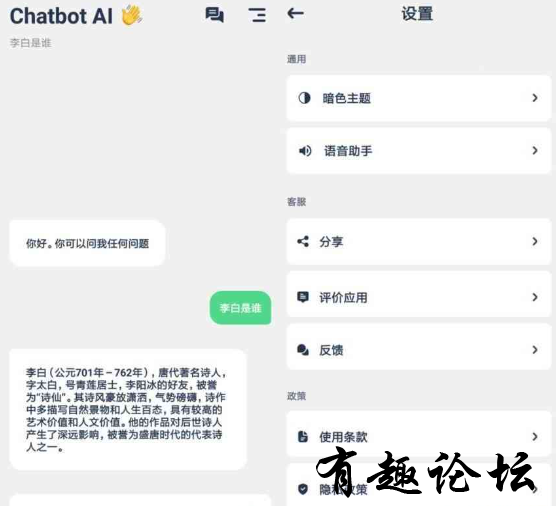Expand the 反馈 chevron

click(x=535, y=350)
